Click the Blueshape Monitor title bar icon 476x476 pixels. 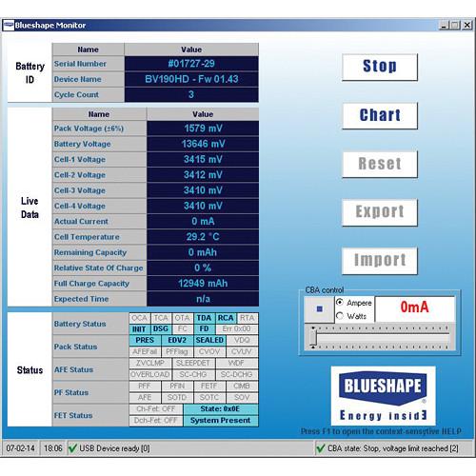pyautogui.click(x=9, y=25)
